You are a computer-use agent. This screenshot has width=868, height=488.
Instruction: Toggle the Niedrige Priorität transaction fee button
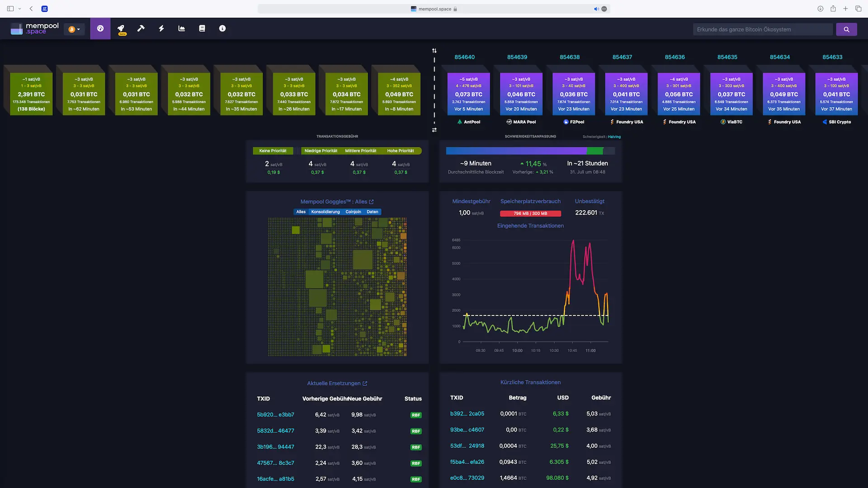321,150
